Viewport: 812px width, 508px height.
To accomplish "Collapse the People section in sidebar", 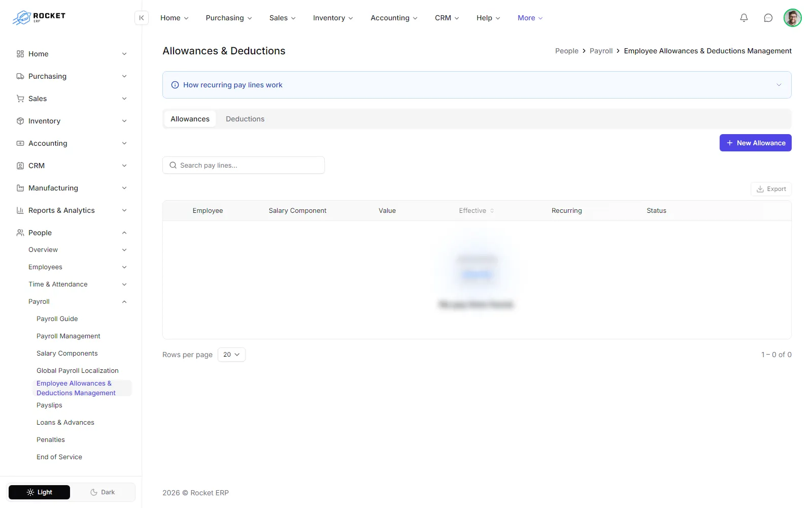I will 124,233.
